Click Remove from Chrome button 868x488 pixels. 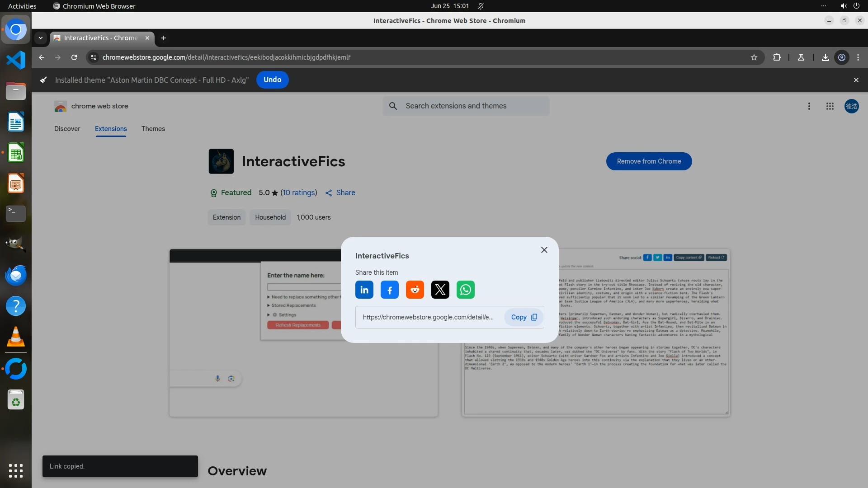pos(649,161)
